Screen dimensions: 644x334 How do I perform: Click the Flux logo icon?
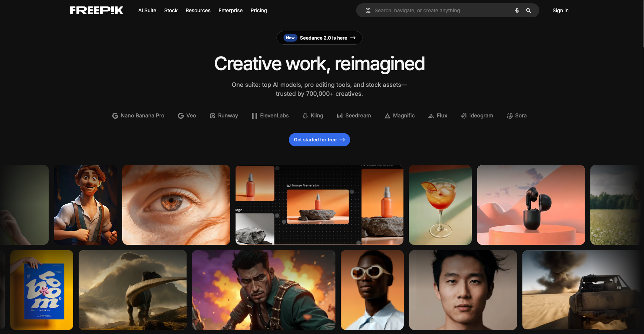click(x=431, y=116)
